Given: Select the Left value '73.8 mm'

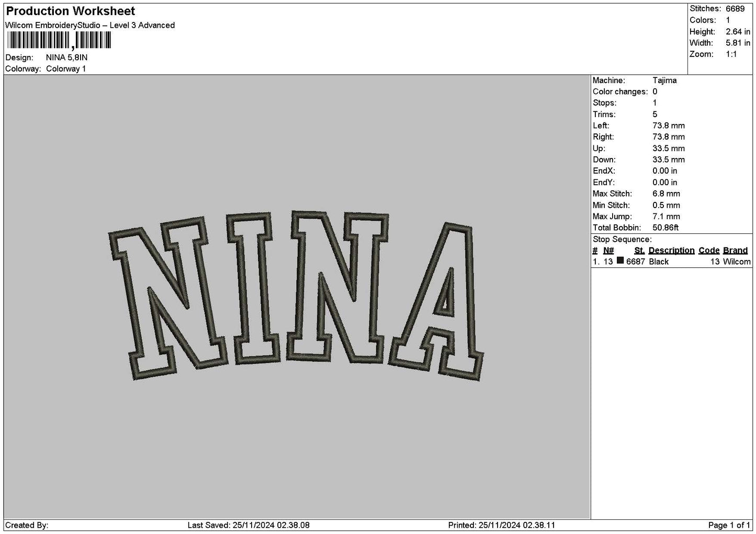Looking at the screenshot, I should click(669, 126).
